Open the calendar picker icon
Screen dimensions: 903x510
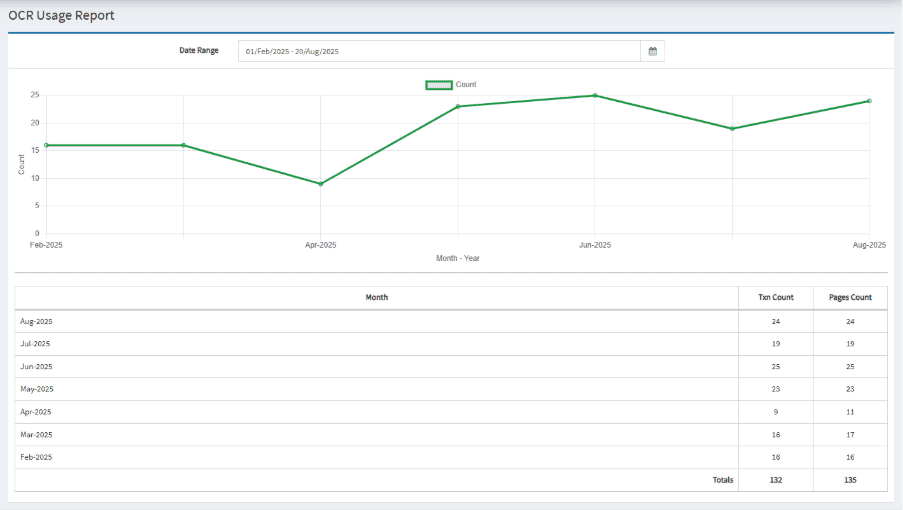click(652, 51)
